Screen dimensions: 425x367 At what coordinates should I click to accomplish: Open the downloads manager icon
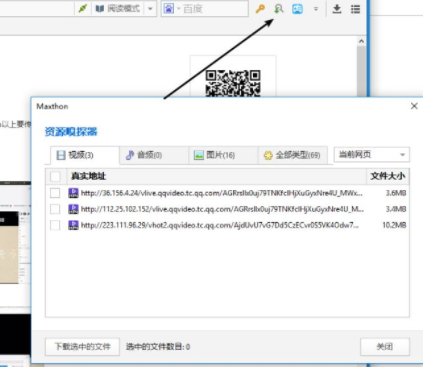[x=337, y=9]
